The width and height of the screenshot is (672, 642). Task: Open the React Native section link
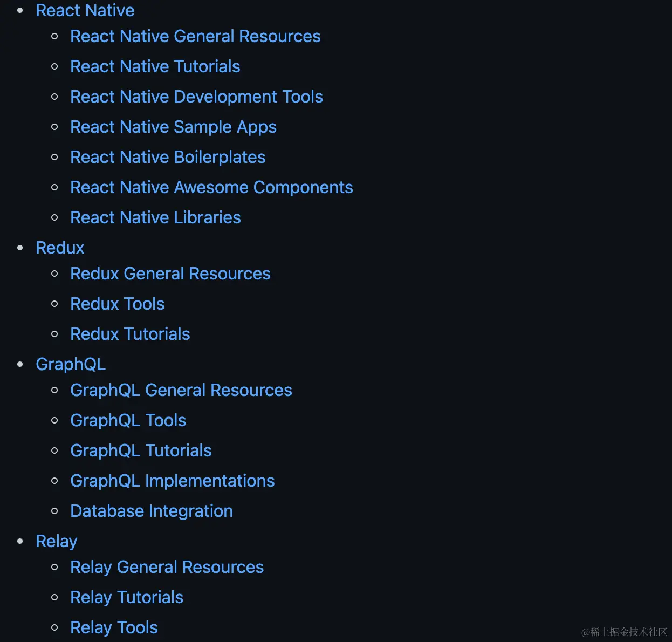click(85, 10)
